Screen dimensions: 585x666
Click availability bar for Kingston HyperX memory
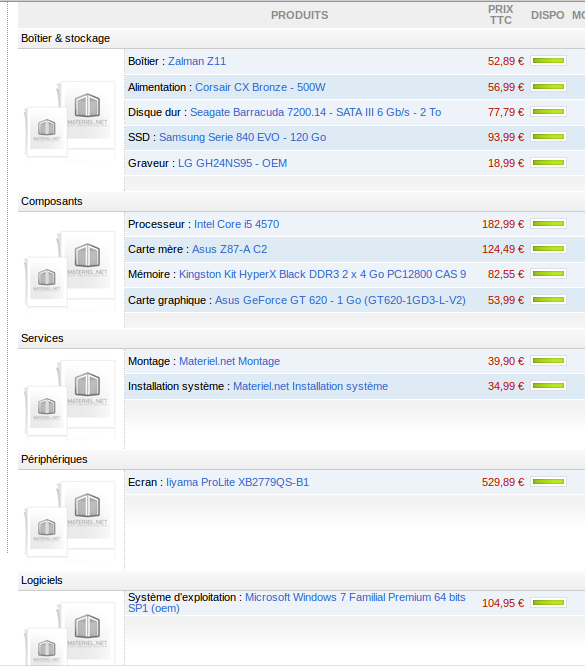coord(548,274)
